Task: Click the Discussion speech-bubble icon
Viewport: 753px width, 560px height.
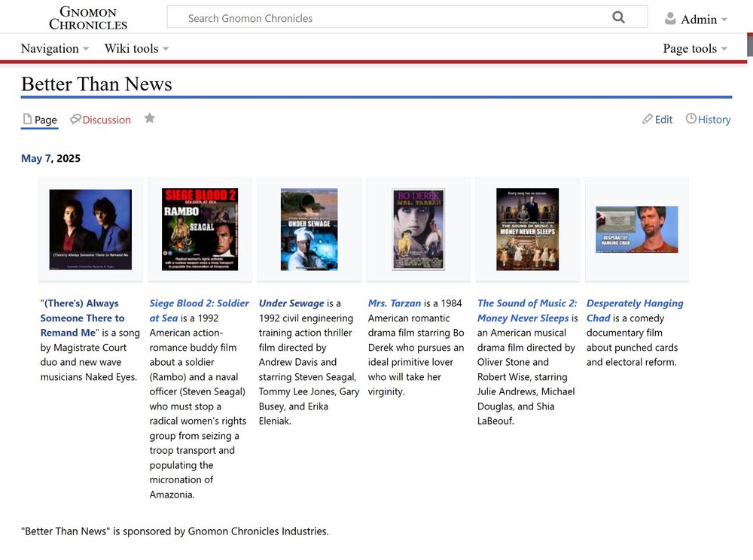Action: click(x=75, y=119)
